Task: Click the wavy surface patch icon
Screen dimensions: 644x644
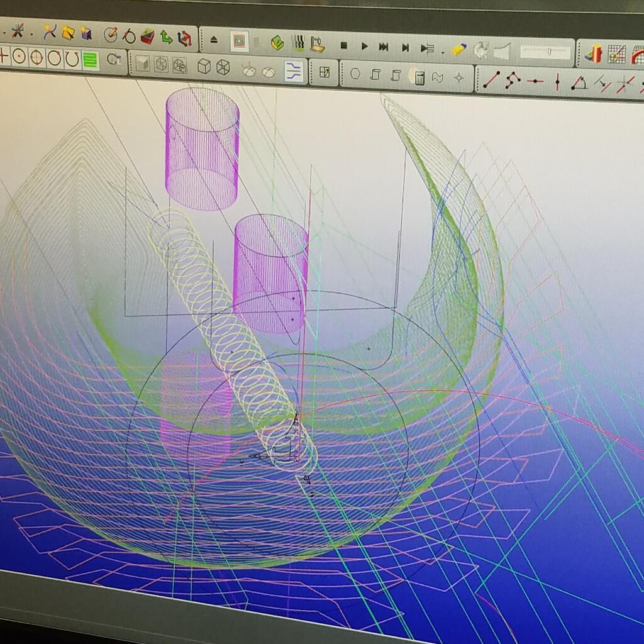Action: [x=438, y=77]
